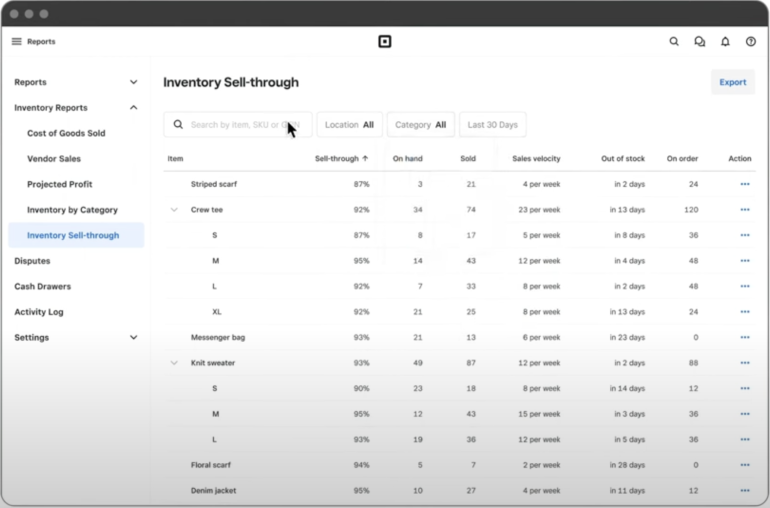Open the help question mark icon

coord(751,42)
